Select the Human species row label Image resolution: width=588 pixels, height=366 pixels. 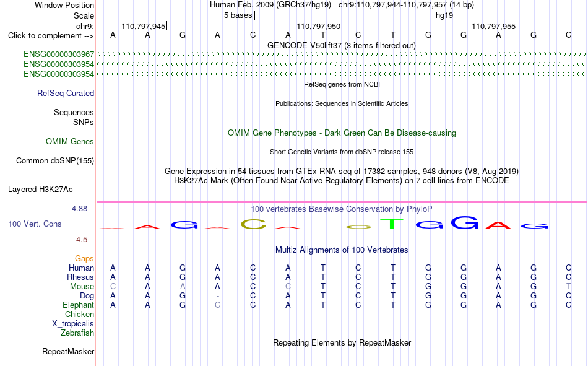pos(81,268)
